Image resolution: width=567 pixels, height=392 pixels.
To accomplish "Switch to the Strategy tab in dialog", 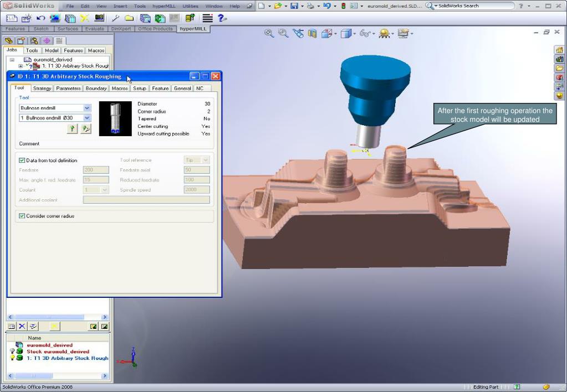I will click(42, 88).
